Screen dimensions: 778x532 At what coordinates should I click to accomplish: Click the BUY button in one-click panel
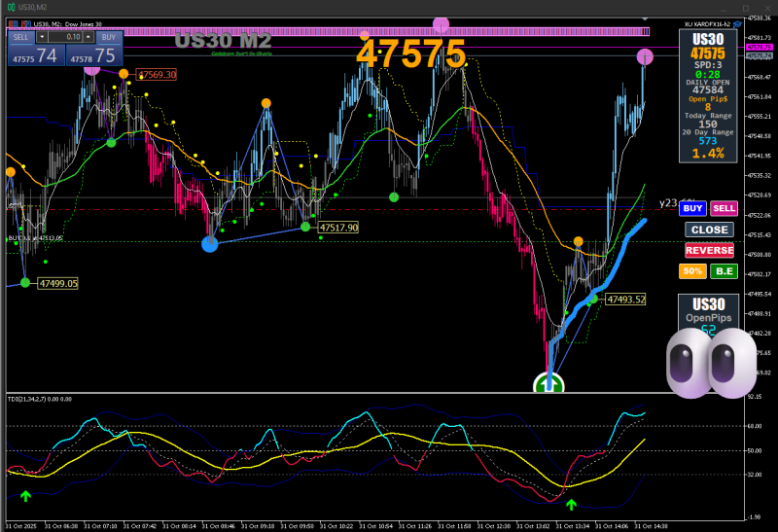click(x=109, y=37)
